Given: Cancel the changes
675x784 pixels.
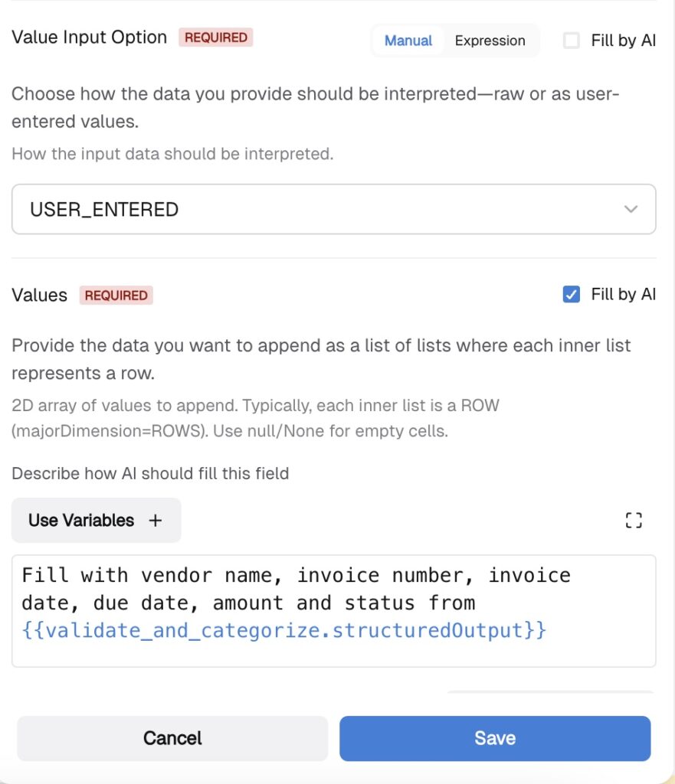Looking at the screenshot, I should pyautogui.click(x=172, y=738).
